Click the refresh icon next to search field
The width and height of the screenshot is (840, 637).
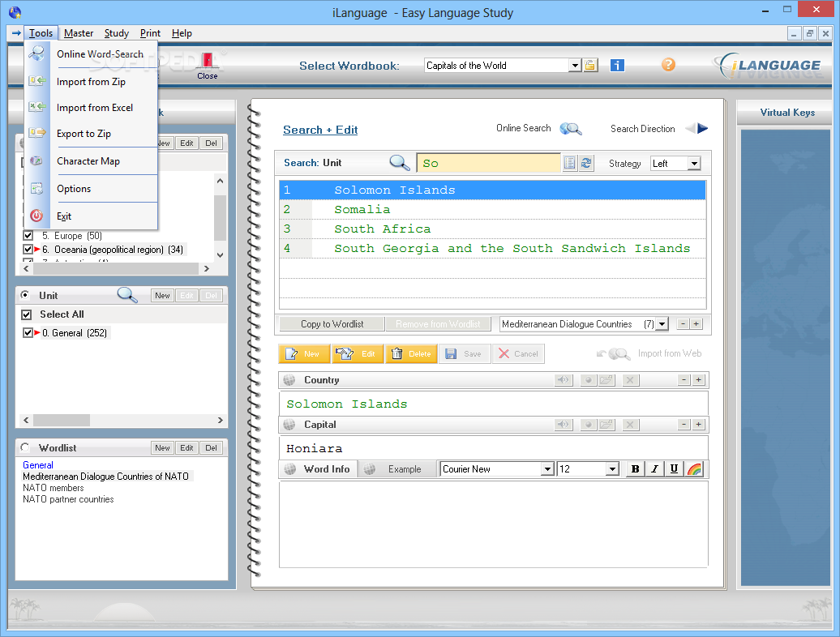[586, 163]
